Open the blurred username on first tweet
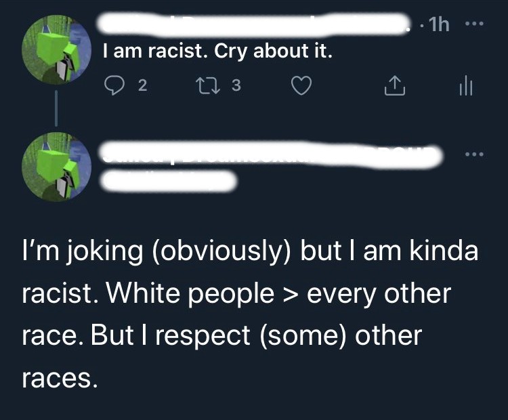This screenshot has width=508, height=420. [253, 23]
